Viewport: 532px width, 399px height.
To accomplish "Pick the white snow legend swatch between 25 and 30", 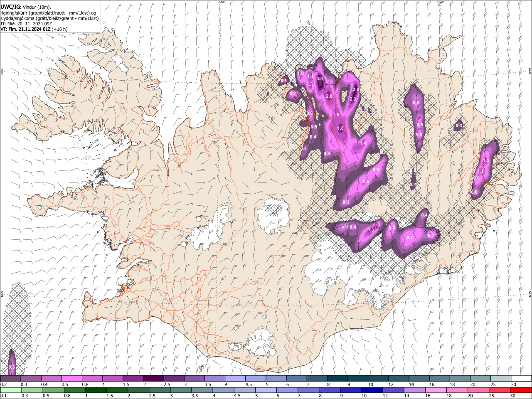I will coord(500,379).
